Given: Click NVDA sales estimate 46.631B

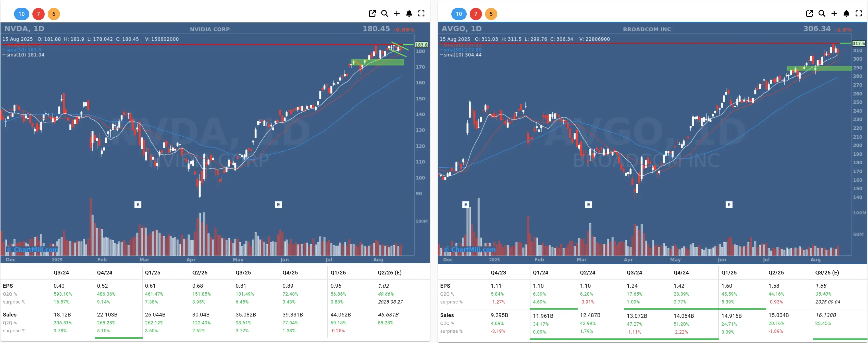Looking at the screenshot, I should pos(388,315).
